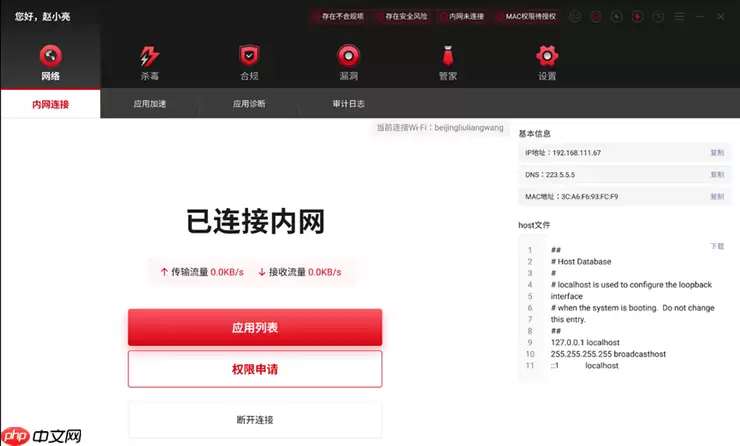The image size is (740, 446).
Task: Click the gray lightning circle icon in title bar
Action: point(616,17)
